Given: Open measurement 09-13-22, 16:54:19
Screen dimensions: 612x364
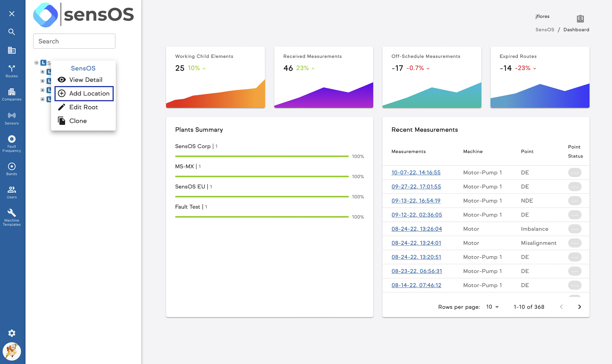Looking at the screenshot, I should point(416,201).
